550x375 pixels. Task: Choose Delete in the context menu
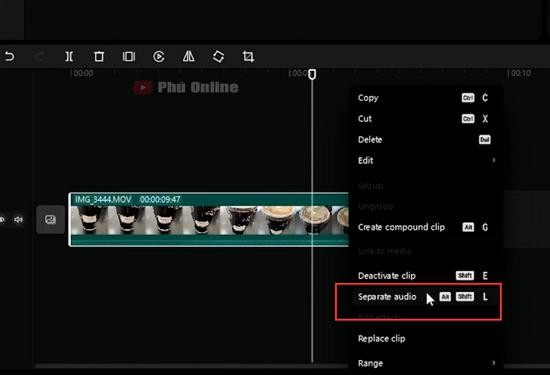[x=425, y=140]
